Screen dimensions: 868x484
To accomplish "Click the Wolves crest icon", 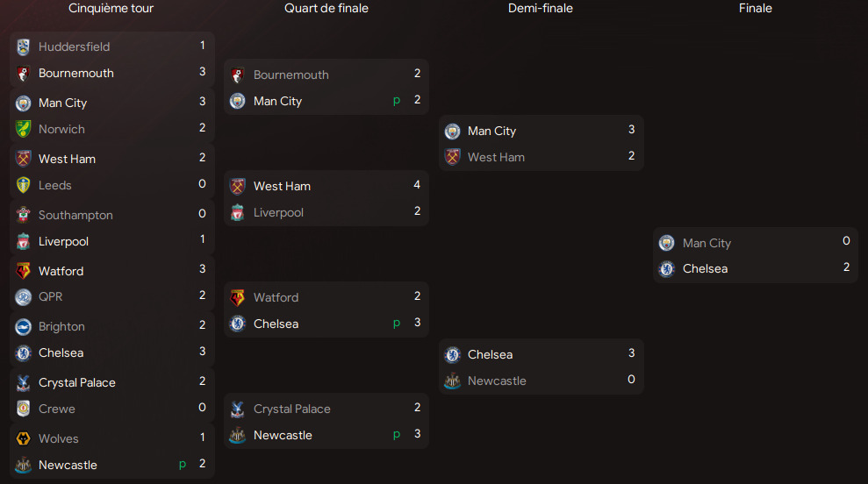I will point(24,438).
